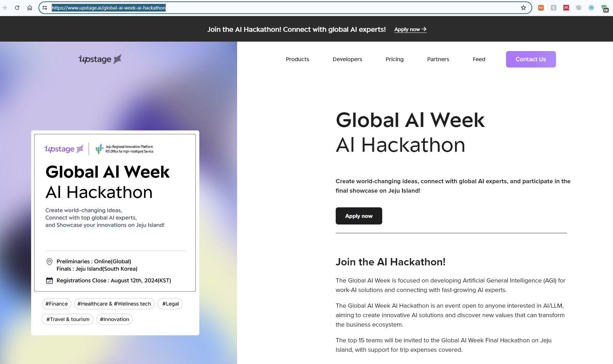This screenshot has width=613, height=364.
Task: Click the 'Registrations Close : August 12th, 2024(KST)' text
Action: (x=114, y=280)
